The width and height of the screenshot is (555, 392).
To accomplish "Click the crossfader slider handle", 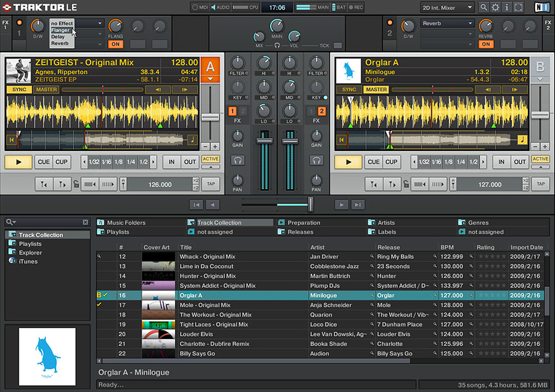I will (310, 204).
